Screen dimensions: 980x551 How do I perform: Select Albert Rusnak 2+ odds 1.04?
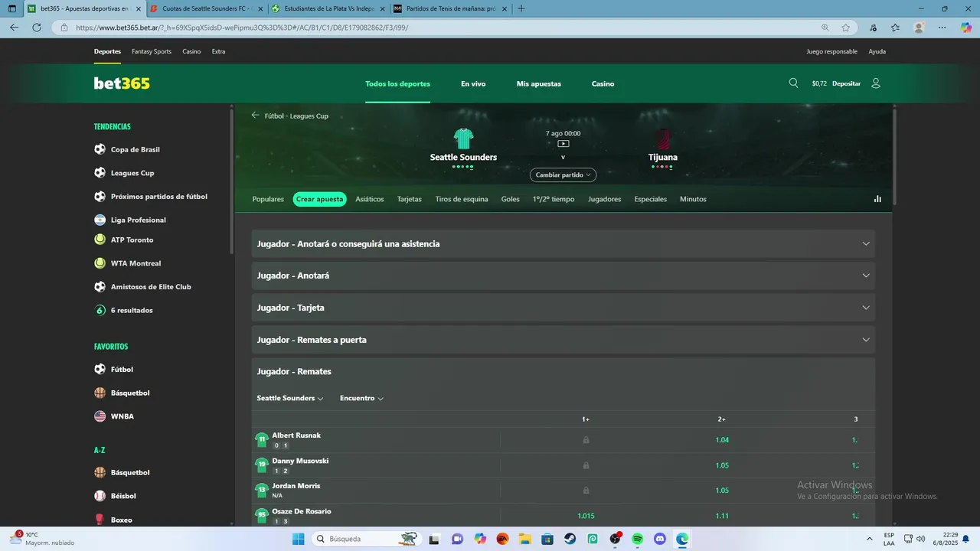722,440
